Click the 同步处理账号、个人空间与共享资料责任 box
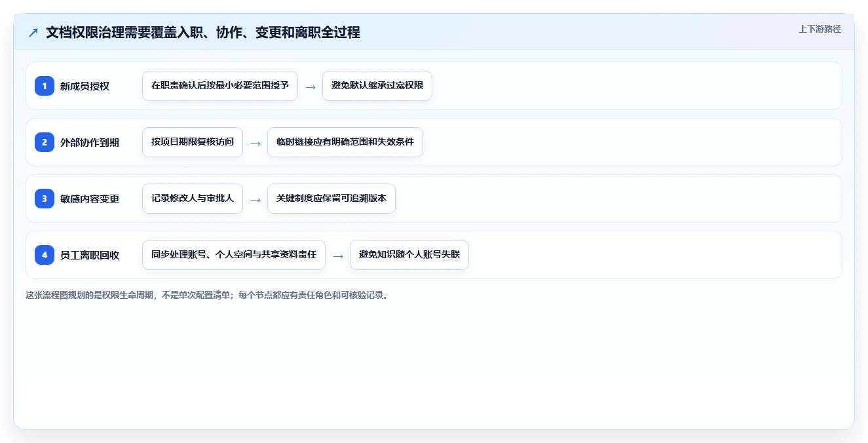The image size is (868, 443). [x=234, y=255]
